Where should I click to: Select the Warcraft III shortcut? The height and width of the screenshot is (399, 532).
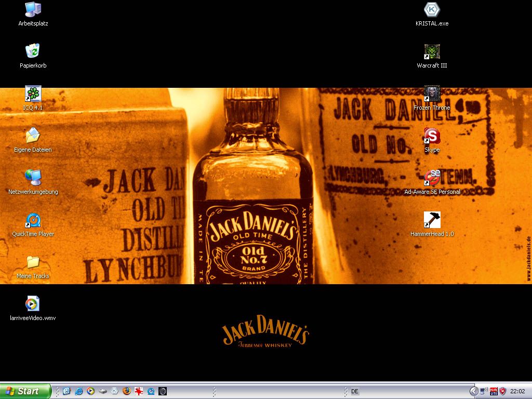click(432, 56)
